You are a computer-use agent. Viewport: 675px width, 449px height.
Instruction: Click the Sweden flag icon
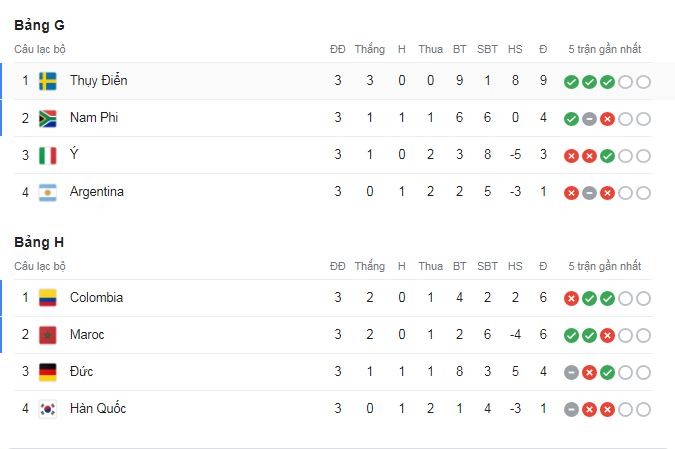pos(47,81)
